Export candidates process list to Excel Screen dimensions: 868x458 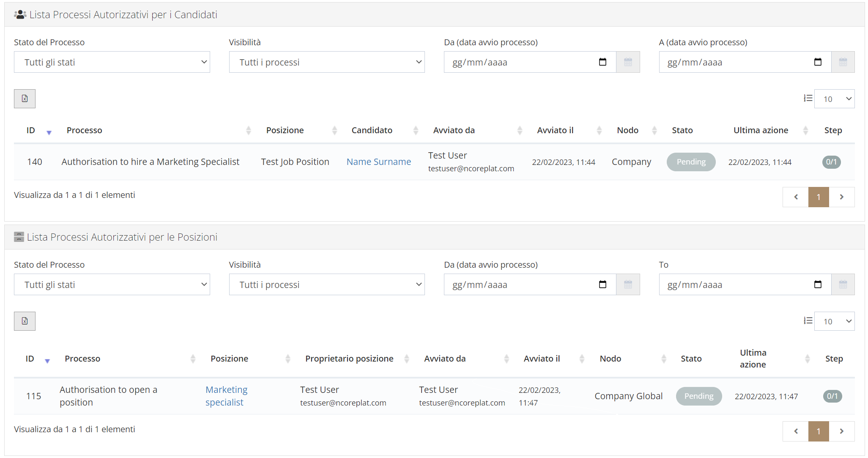[x=25, y=99]
